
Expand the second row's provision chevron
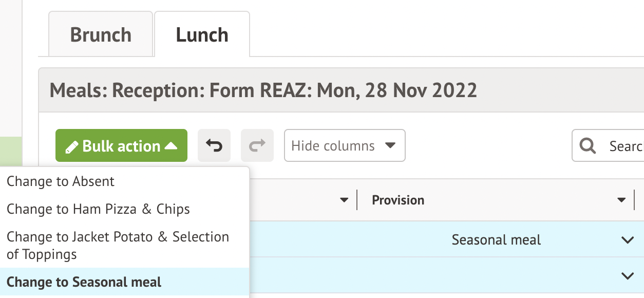click(627, 276)
